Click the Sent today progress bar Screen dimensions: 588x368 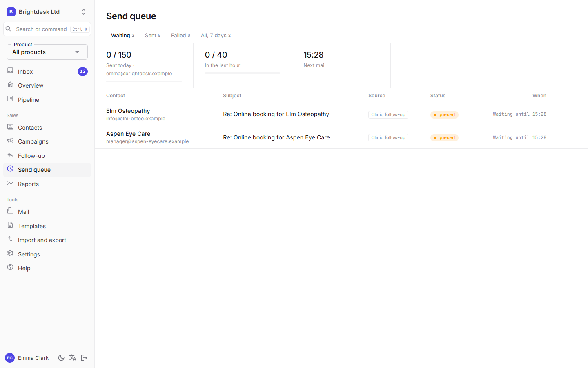pyautogui.click(x=144, y=81)
